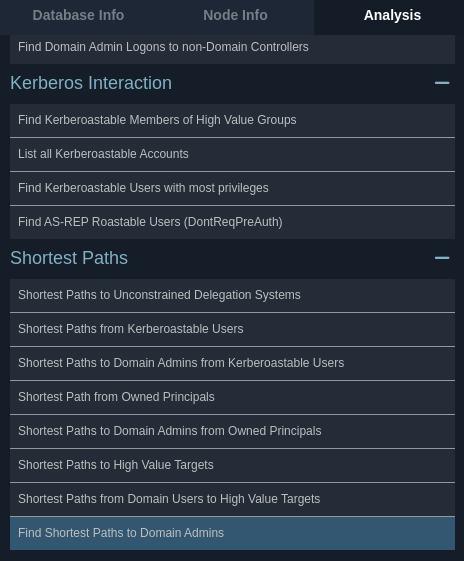Collapse the Shortest Paths section minus icon
The height and width of the screenshot is (561, 464).
[442, 258]
